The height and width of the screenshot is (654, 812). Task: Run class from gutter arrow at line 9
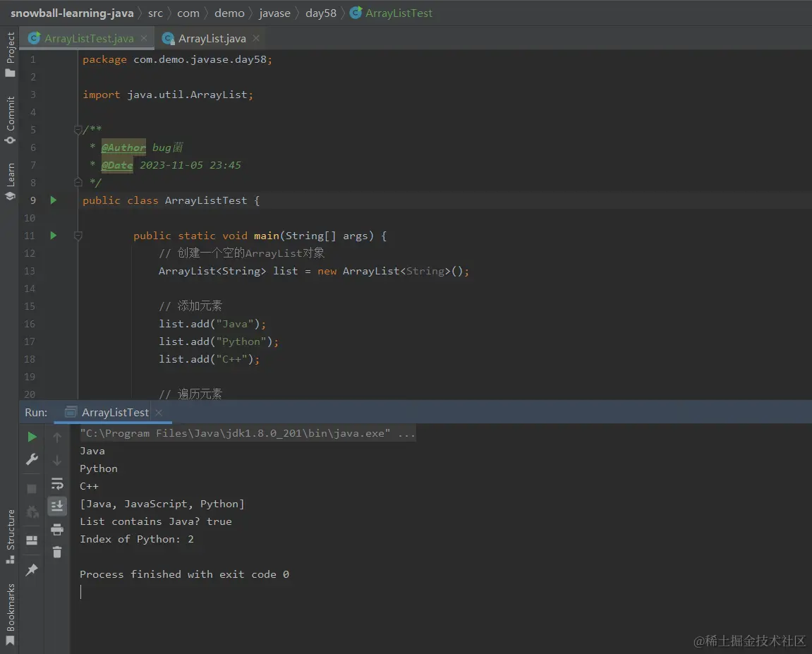tap(53, 200)
